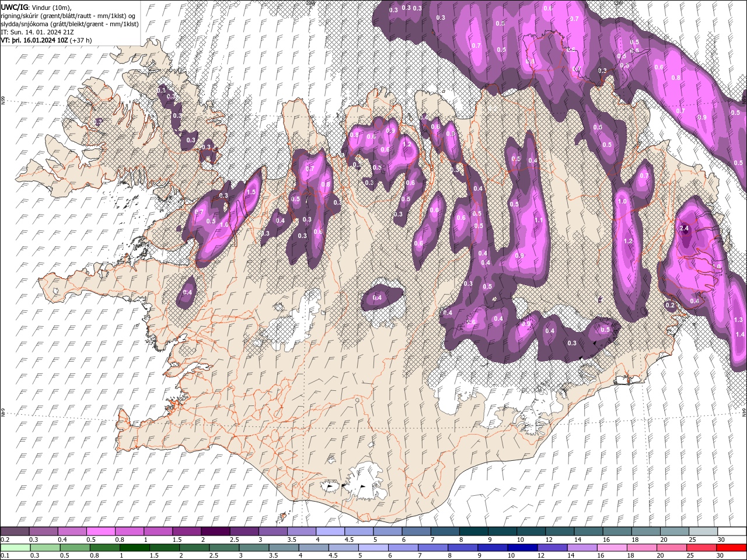747x560 pixels.
Task: Pick the grey-purple 0.2 snow legend swatch
Action: tap(15, 531)
